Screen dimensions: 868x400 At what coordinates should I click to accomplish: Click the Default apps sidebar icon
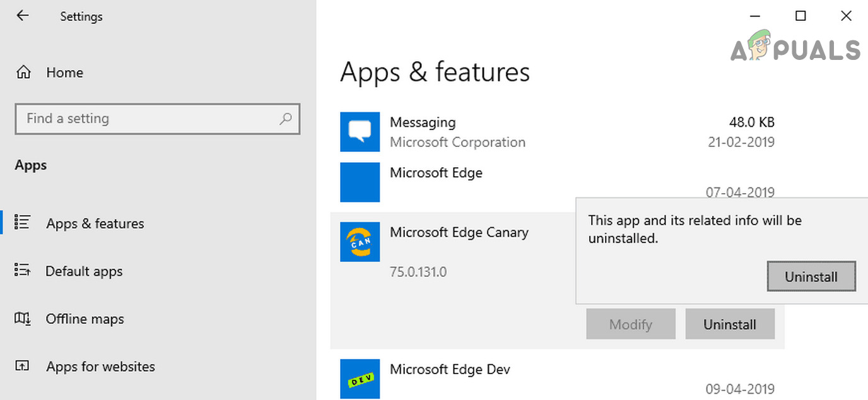[x=23, y=271]
